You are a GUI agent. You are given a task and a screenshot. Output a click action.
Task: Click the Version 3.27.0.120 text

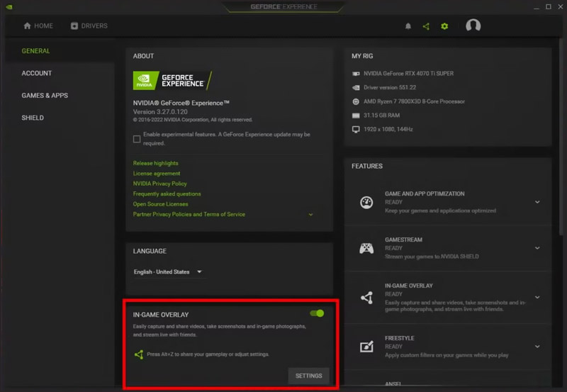[x=160, y=112]
